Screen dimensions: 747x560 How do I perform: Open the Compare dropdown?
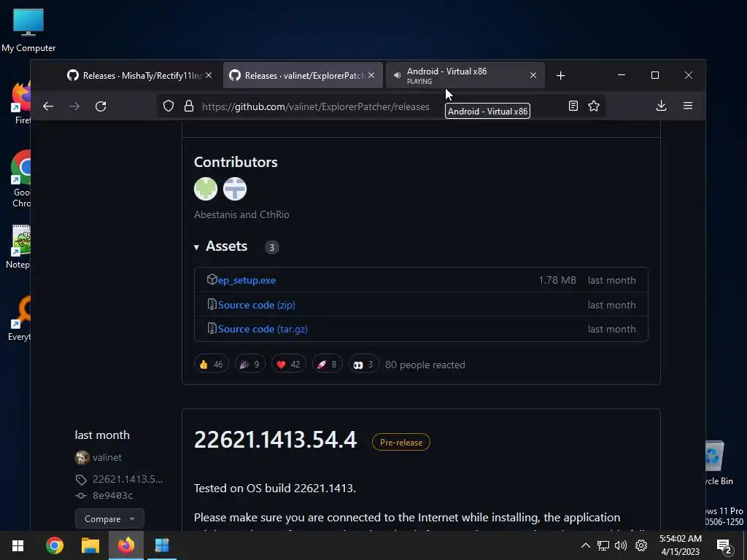[x=109, y=519]
